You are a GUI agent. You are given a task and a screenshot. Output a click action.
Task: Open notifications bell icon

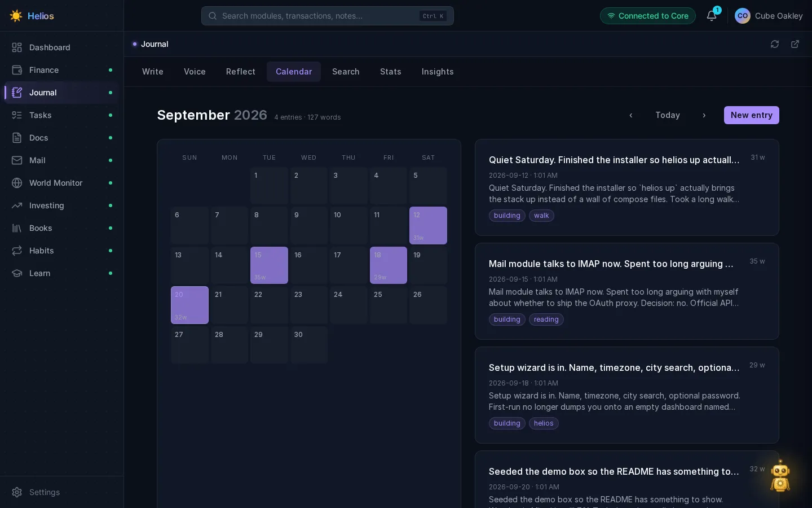712,16
